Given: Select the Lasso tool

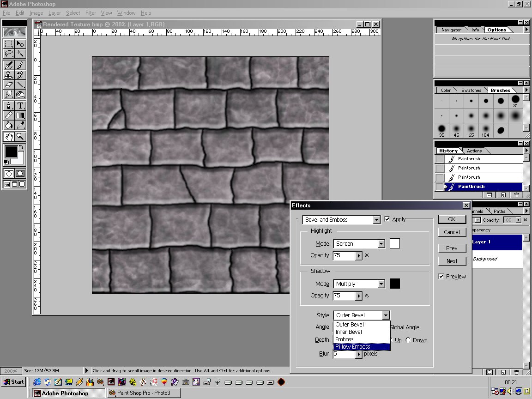Looking at the screenshot, I should tap(9, 54).
